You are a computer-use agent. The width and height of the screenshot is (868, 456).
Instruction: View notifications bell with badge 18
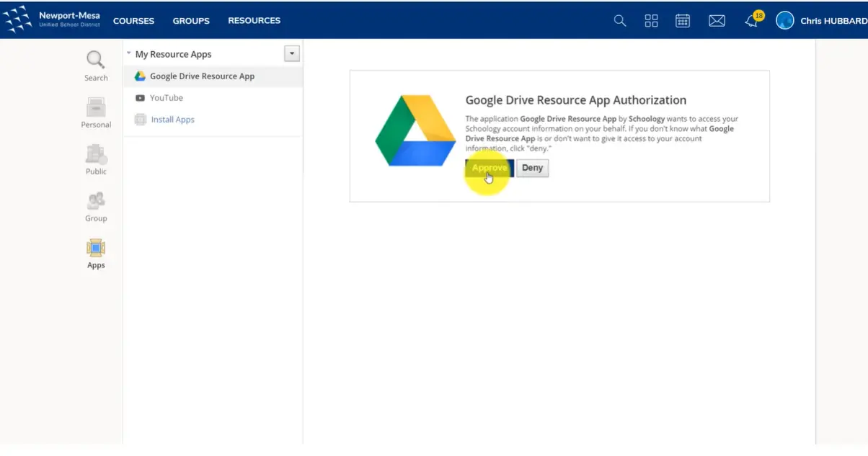(752, 20)
